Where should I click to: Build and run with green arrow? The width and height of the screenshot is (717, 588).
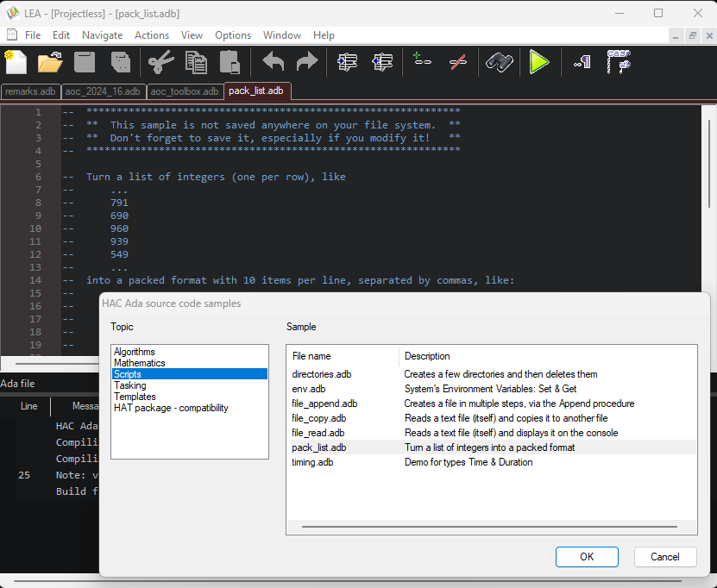click(539, 62)
